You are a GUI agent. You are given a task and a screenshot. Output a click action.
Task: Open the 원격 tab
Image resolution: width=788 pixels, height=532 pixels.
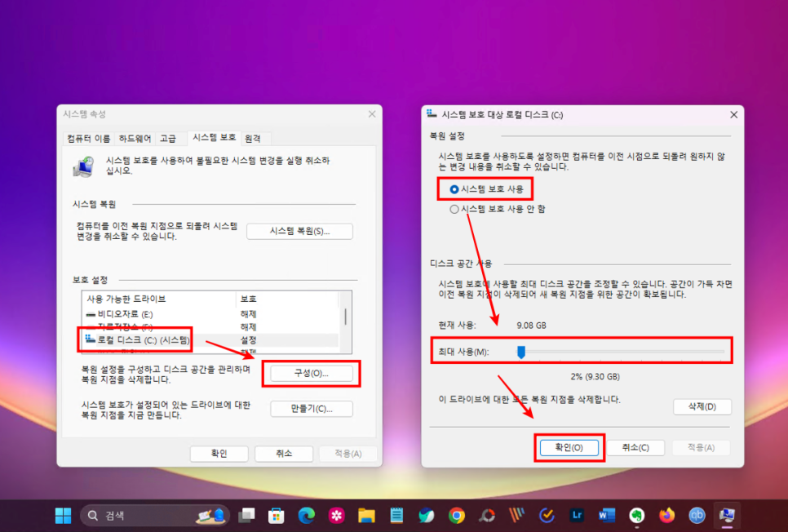pos(253,138)
